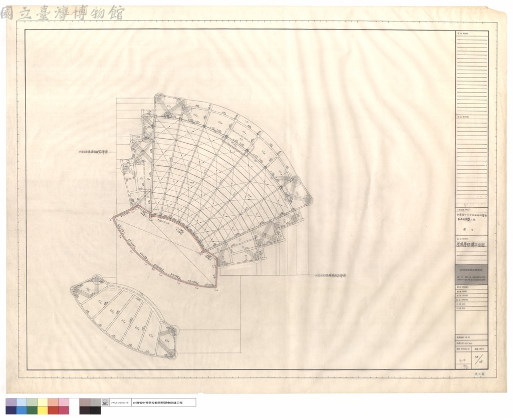Click the gray architects firm name block
Screen dimensions: 513x420
click(x=471, y=274)
